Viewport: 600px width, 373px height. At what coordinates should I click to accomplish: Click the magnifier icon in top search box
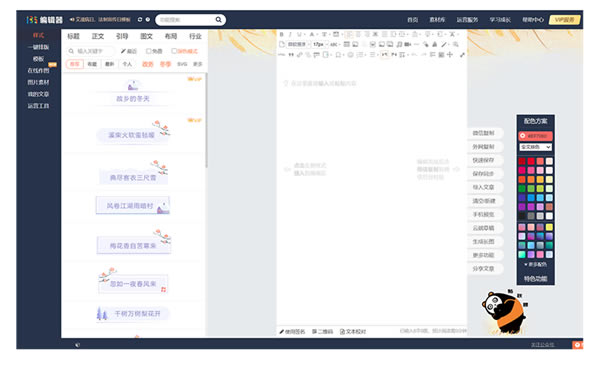[218, 20]
